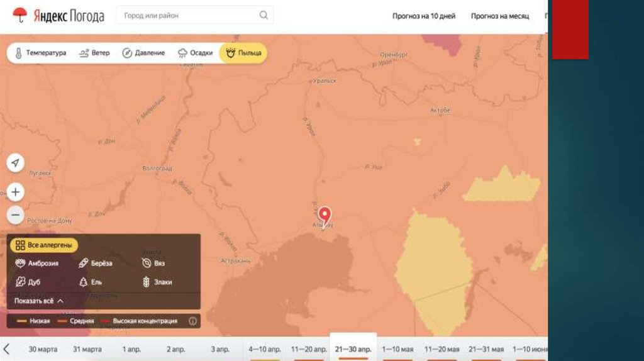
Task: Open 'Прогноз на месяц'
Action: [x=500, y=16]
